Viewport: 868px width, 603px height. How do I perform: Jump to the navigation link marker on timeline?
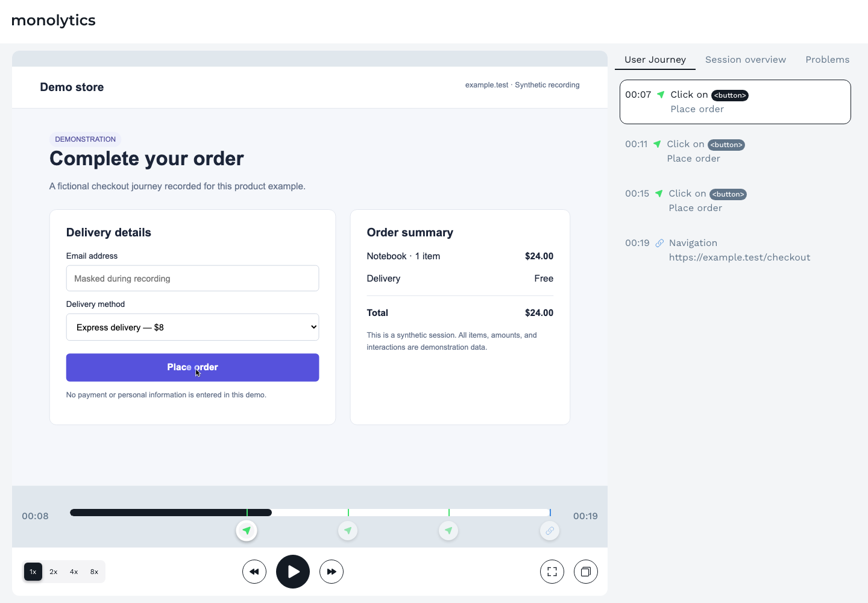[x=550, y=531]
